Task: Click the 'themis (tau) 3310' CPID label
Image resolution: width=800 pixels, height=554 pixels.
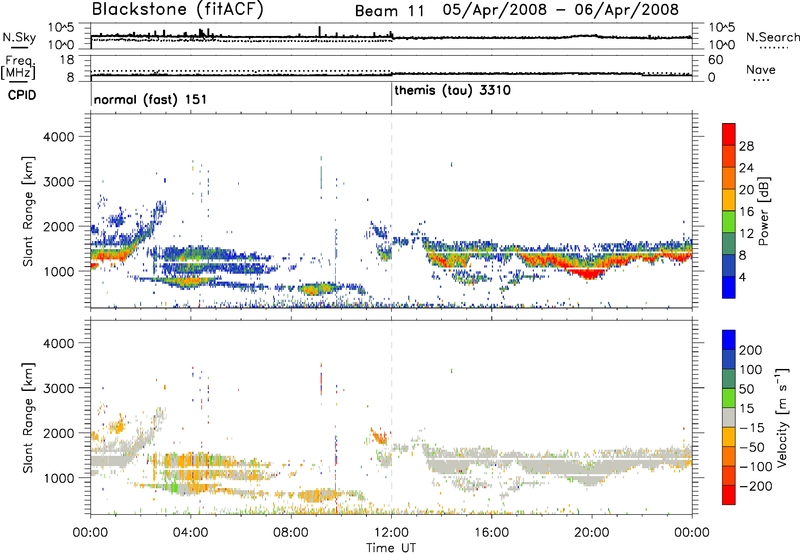Action: tap(452, 91)
